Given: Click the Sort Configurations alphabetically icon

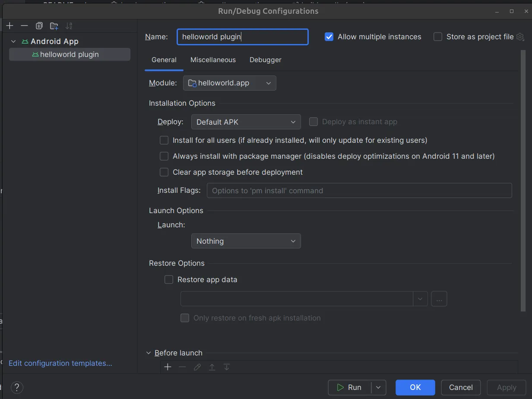Looking at the screenshot, I should tap(69, 26).
